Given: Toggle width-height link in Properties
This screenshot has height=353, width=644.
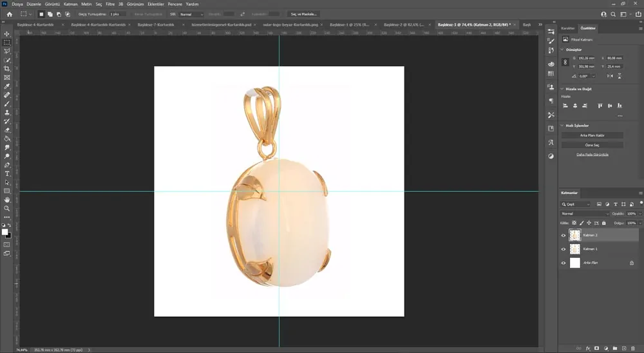Looking at the screenshot, I should [565, 62].
